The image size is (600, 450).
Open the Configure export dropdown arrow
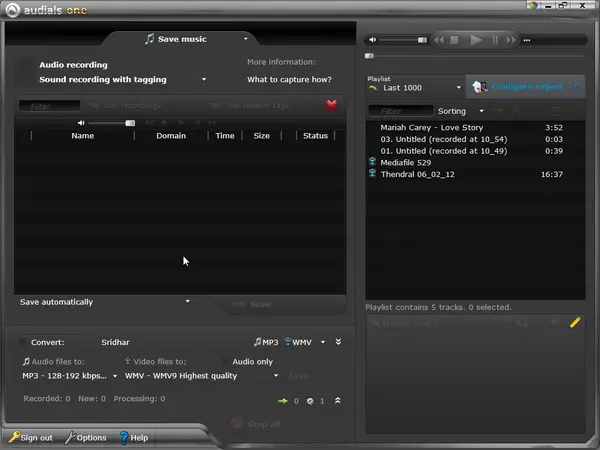pyautogui.click(x=576, y=86)
